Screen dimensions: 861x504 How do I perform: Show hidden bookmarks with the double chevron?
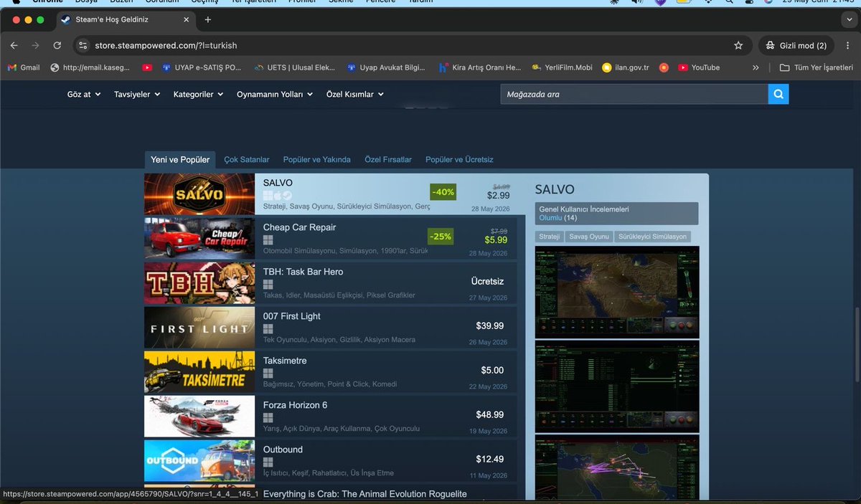[x=756, y=67]
